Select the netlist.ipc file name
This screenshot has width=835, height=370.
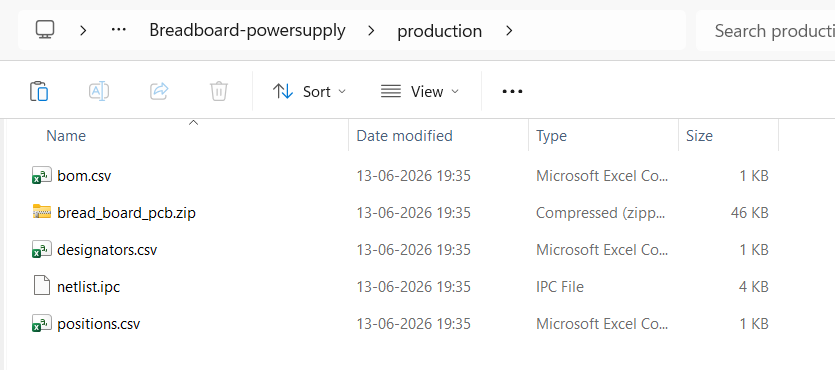tap(88, 287)
